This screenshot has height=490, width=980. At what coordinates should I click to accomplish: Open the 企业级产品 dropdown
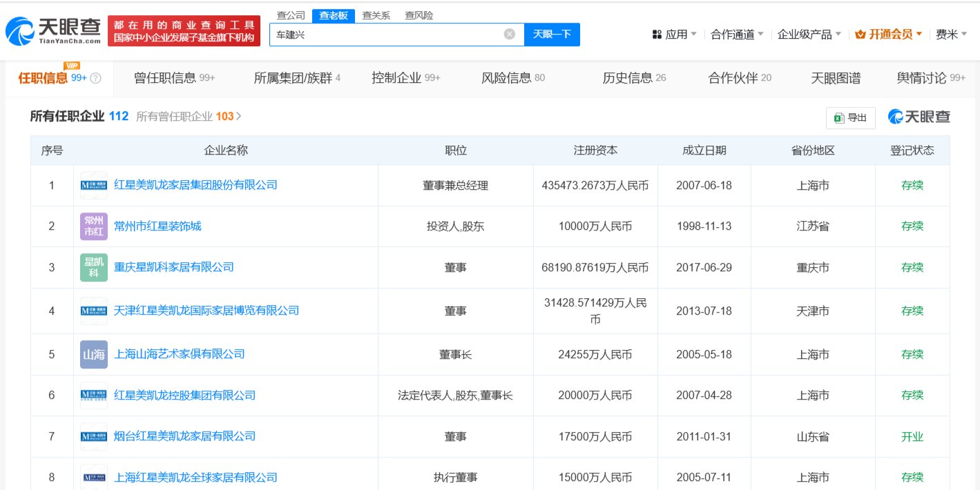coord(809,34)
